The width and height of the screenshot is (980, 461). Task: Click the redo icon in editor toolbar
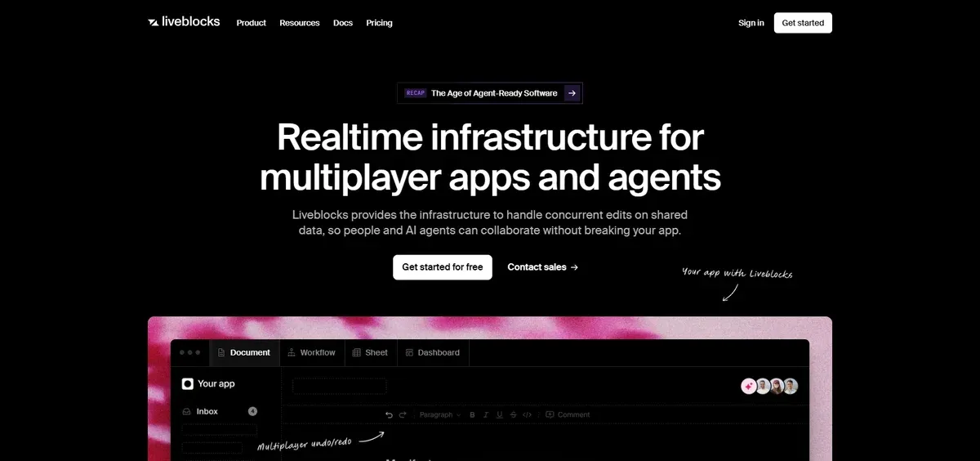point(403,414)
